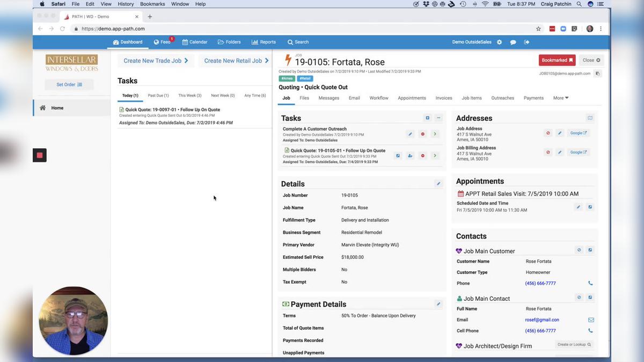Image resolution: width=644 pixels, height=362 pixels.
Task: Call the Job Main Contact cell phone icon
Action: click(591, 331)
